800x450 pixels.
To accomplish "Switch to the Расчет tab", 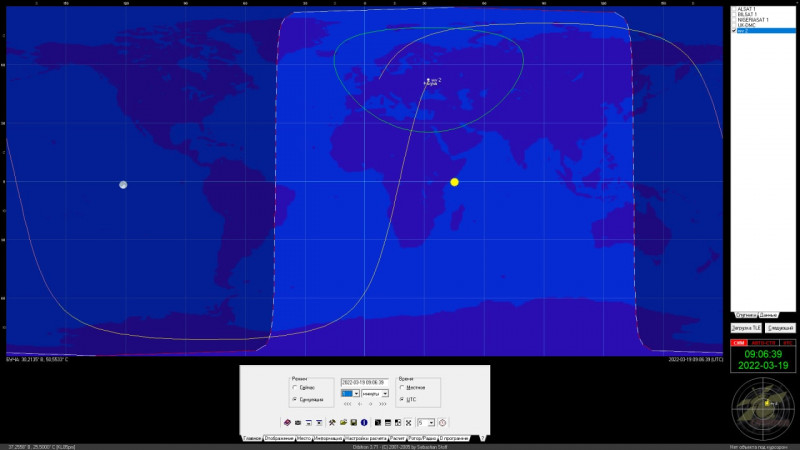I will click(397, 438).
